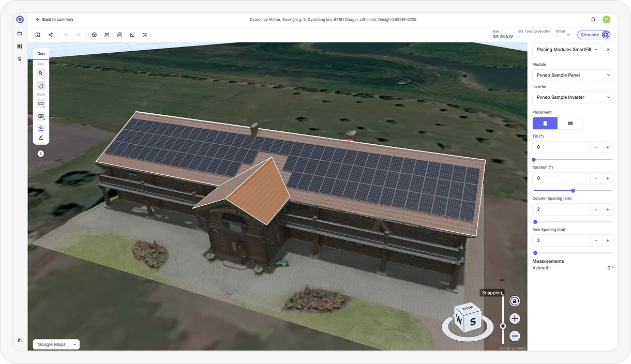The height and width of the screenshot is (364, 631).
Task: Select the ruler measure build tool
Action: (x=41, y=103)
